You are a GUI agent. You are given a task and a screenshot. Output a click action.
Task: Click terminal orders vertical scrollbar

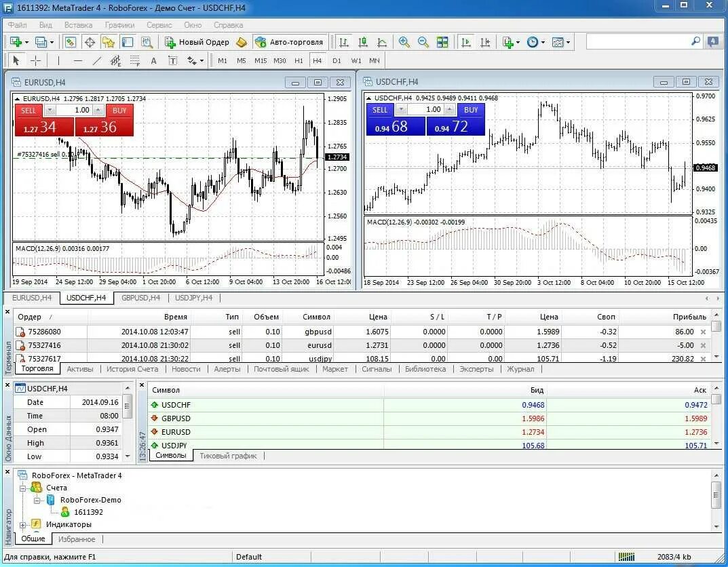click(716, 334)
